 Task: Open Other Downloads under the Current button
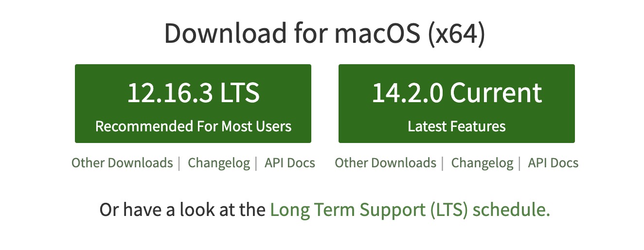pyautogui.click(x=385, y=162)
